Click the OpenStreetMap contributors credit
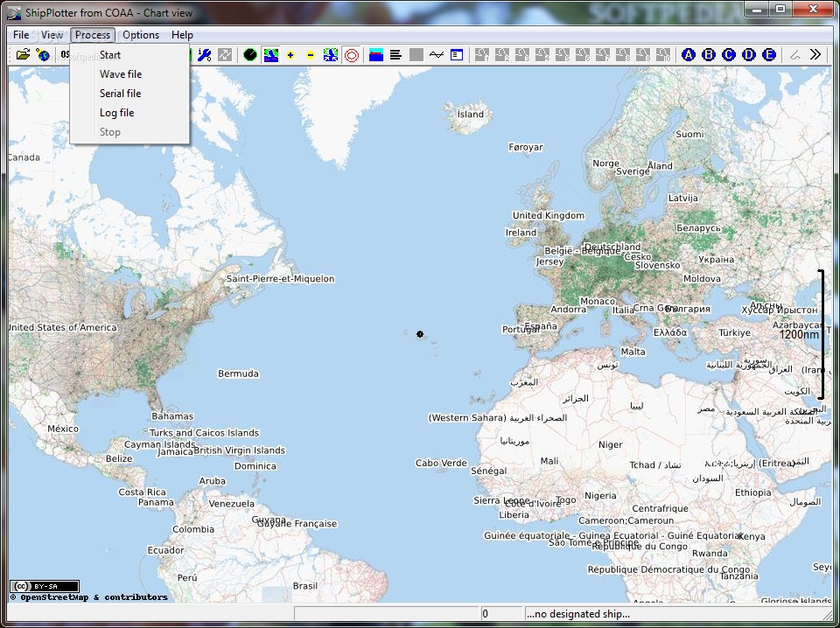The width and height of the screenshot is (840, 628). click(89, 597)
